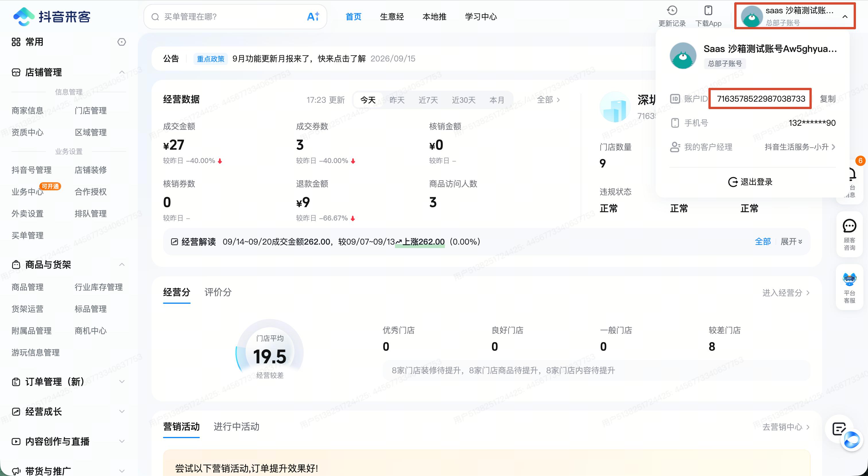Click the 商品与货架 bag icon
Viewport: 868px width, 476px height.
tap(16, 265)
